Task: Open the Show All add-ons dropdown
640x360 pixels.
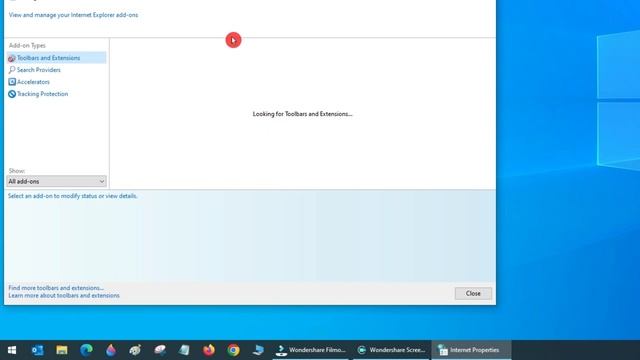Action: click(x=56, y=181)
